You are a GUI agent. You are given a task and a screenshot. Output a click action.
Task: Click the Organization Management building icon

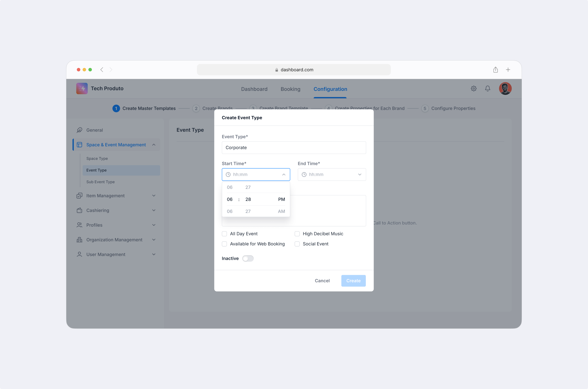(x=79, y=239)
